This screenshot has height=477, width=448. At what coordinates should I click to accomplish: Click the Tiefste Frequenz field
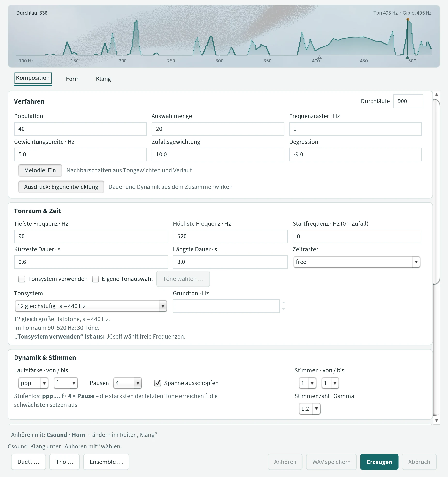coord(91,236)
